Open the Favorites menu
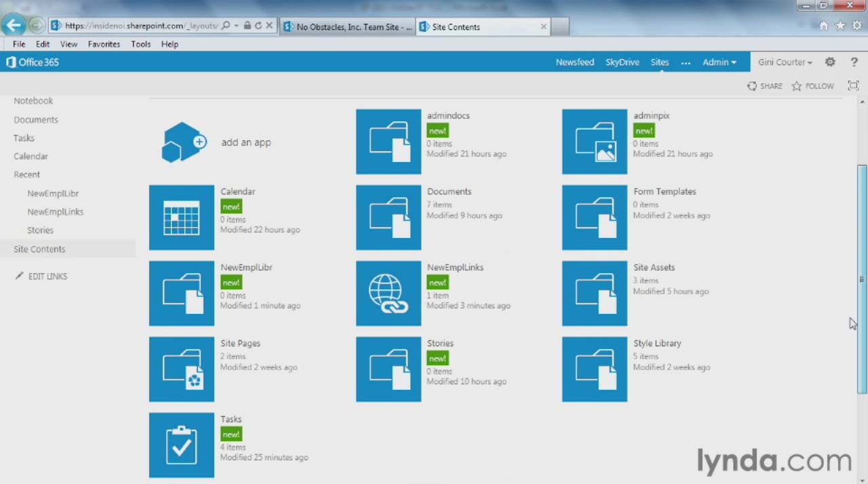Image resolution: width=868 pixels, height=484 pixels. pos(104,44)
